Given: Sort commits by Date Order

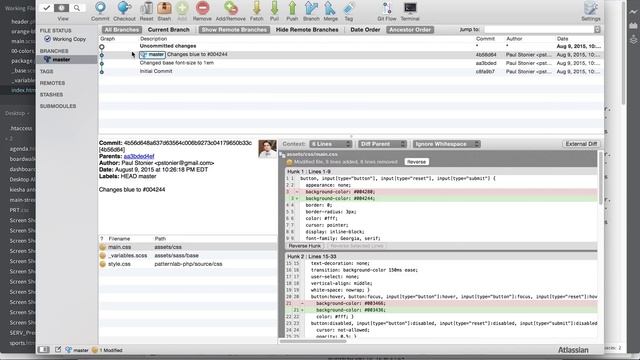Looking at the screenshot, I should 365,30.
